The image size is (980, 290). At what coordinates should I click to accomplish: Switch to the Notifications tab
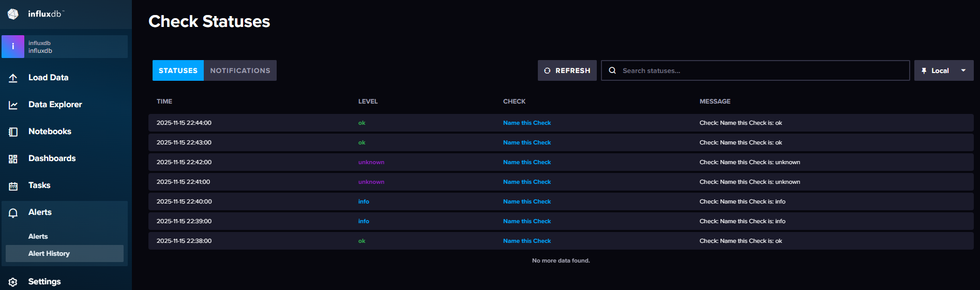click(240, 70)
